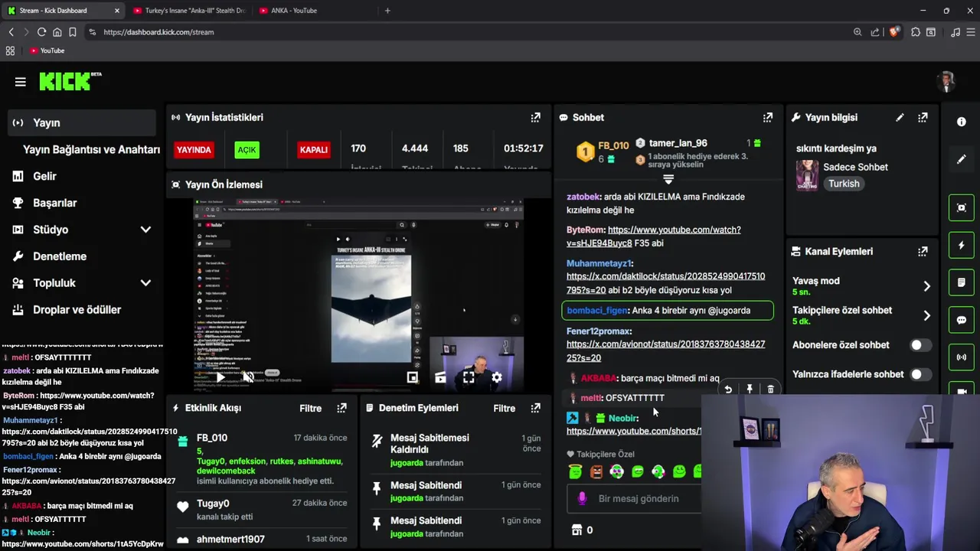This screenshot has height=551, width=980.
Task: Select Yayın in the sidebar
Action: click(x=82, y=122)
